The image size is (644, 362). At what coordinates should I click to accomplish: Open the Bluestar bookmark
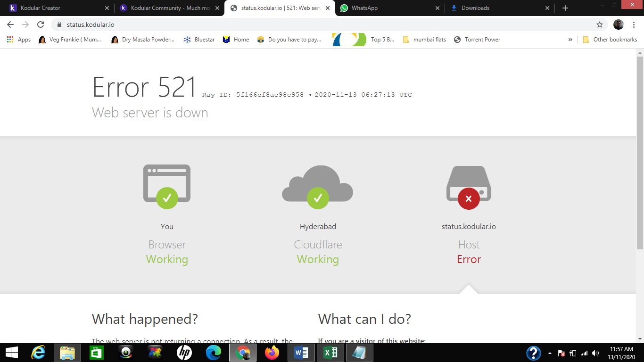[x=199, y=40]
